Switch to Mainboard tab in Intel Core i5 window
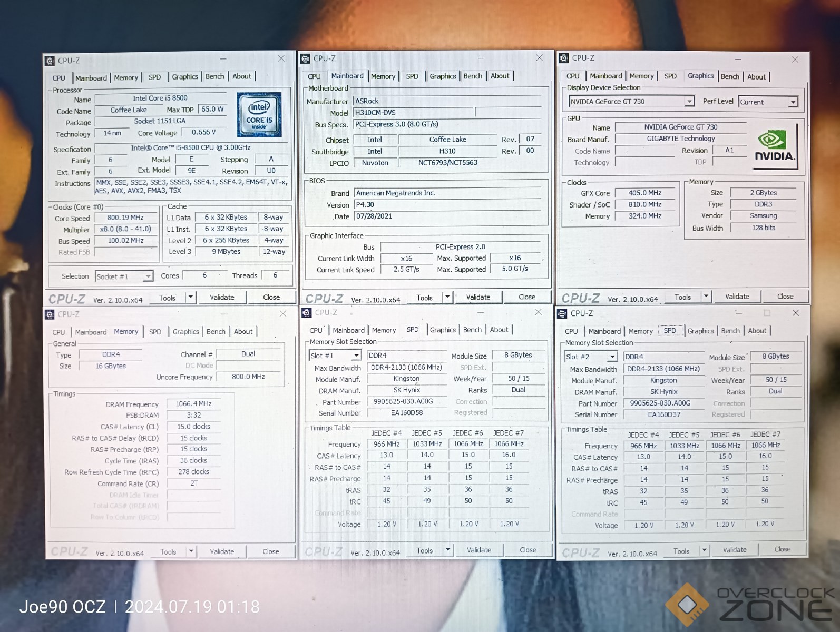Image resolution: width=840 pixels, height=632 pixels. click(x=91, y=78)
